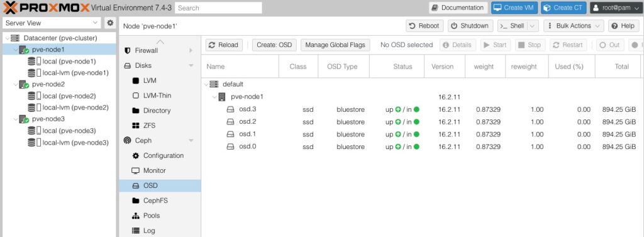Select the osd.2 row
Image resolution: width=644 pixels, height=237 pixels.
(423, 122)
